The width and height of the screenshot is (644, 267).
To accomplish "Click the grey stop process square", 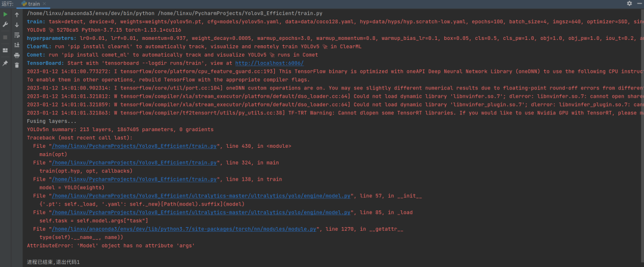I will [5, 37].
